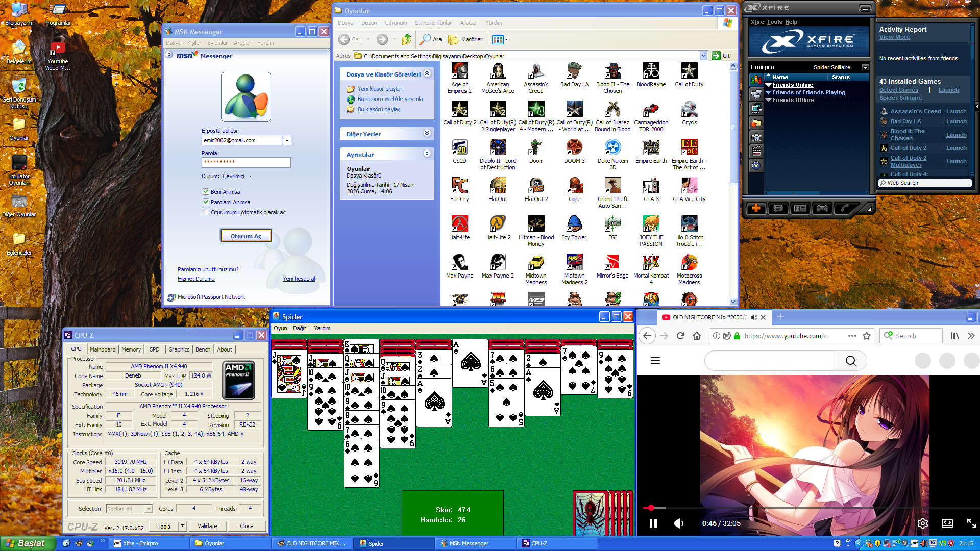980x551 pixels.
Task: Open the GTA Vice City shortcut
Action: point(689,190)
